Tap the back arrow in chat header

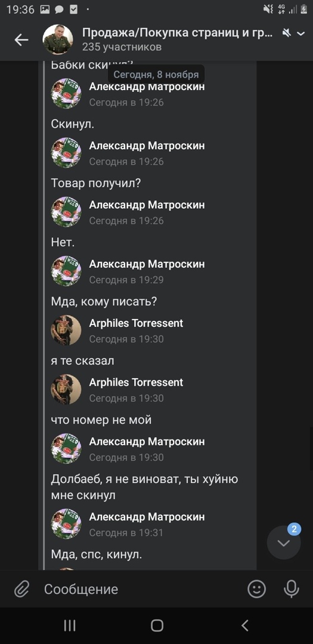pyautogui.click(x=21, y=40)
